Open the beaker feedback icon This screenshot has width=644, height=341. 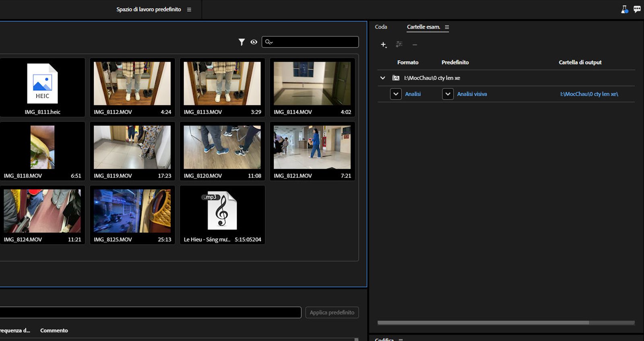[624, 9]
